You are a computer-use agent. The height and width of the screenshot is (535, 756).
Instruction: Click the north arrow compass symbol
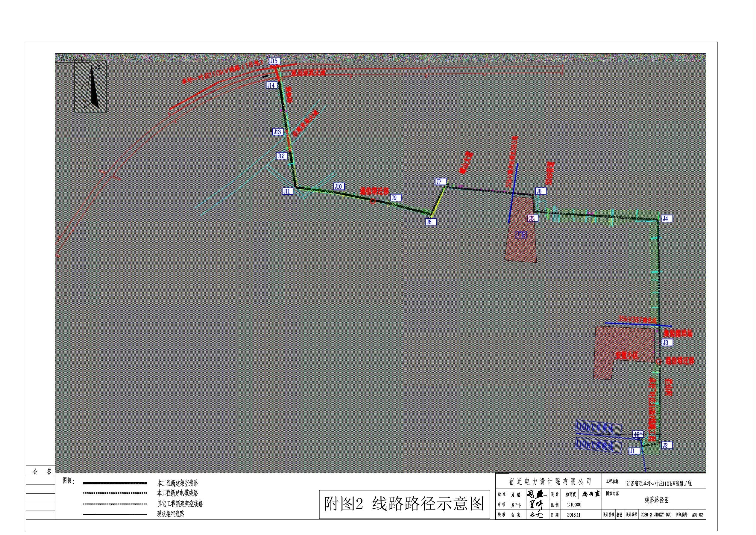point(91,87)
